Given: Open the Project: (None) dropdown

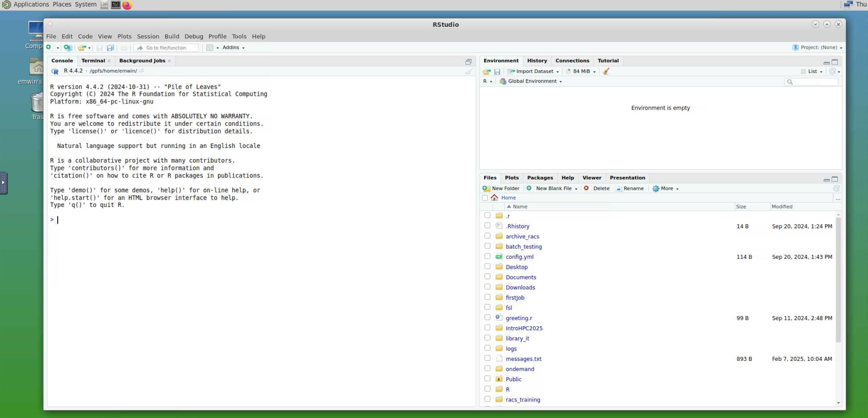Looking at the screenshot, I should click(x=817, y=48).
